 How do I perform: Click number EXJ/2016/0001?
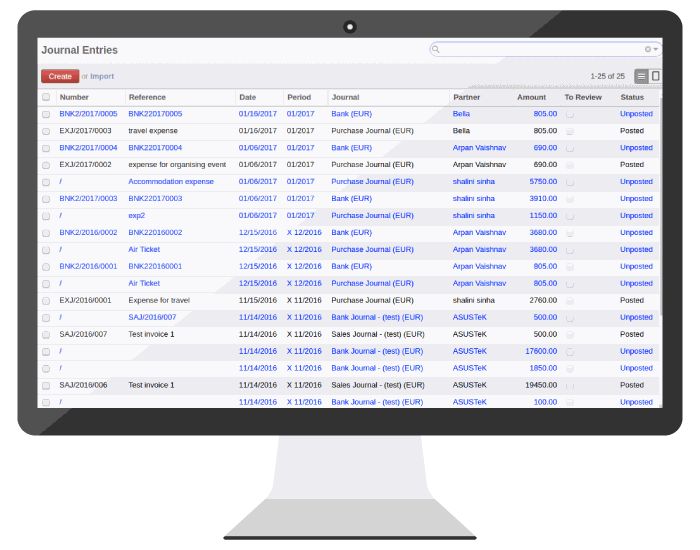click(85, 300)
